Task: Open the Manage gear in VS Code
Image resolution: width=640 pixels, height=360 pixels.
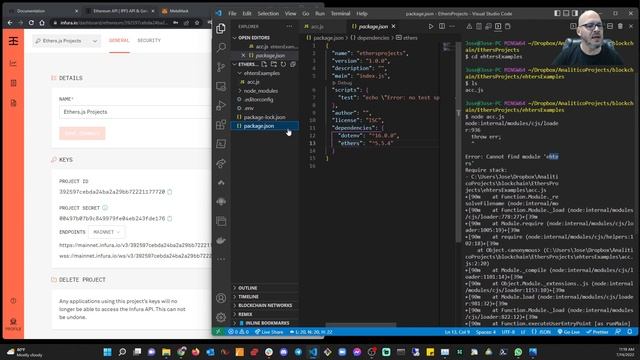Action: [221, 317]
